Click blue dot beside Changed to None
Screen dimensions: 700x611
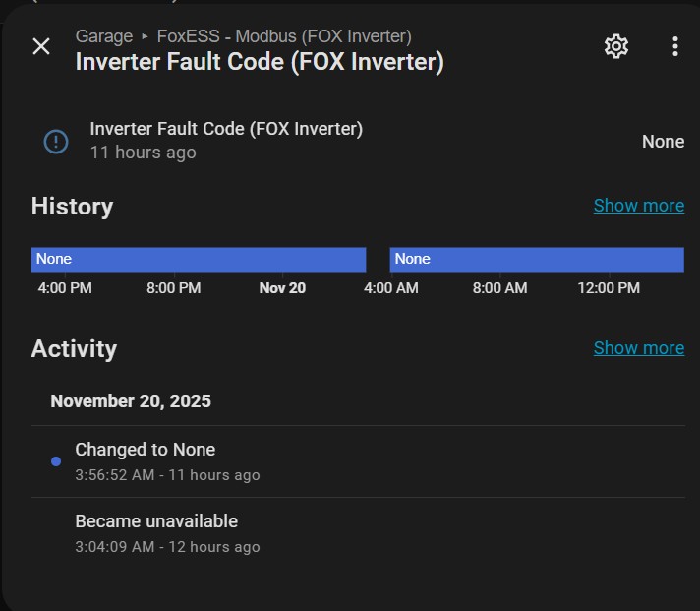tap(56, 461)
